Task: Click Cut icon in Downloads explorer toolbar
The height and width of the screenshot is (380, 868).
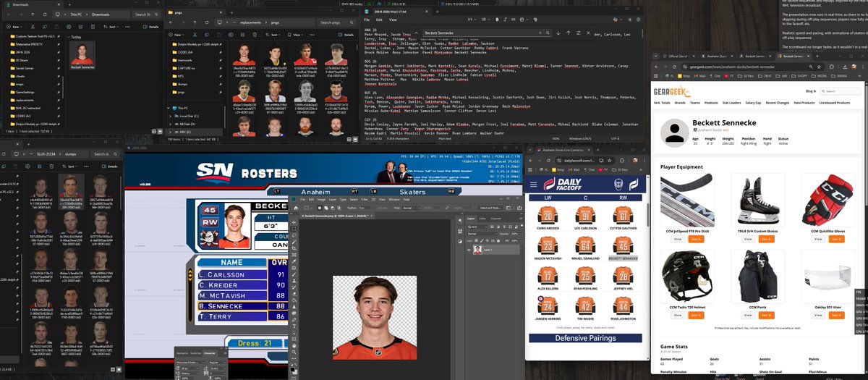Action: pyautogui.click(x=33, y=27)
